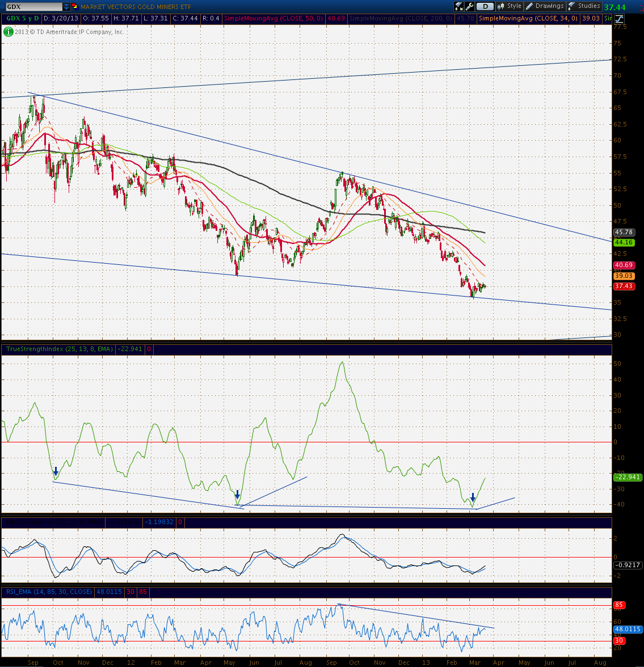
Task: Click the blue arrow marker at March TSI low
Action: (473, 497)
